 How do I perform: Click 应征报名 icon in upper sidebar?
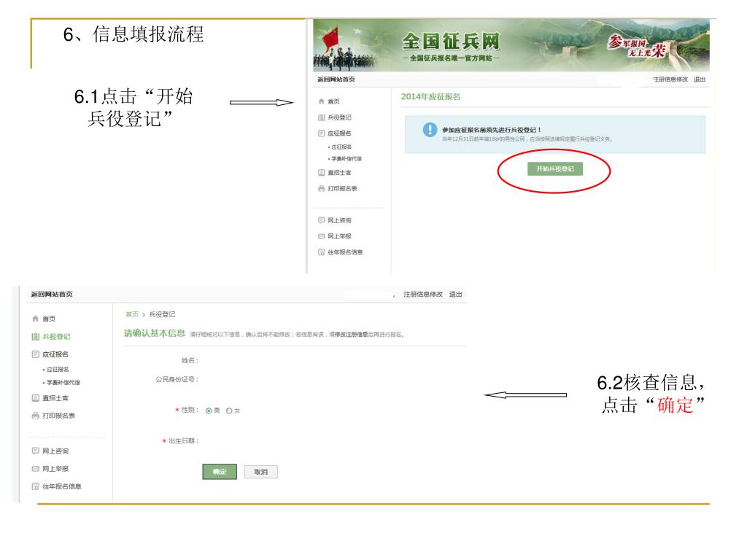[x=321, y=133]
